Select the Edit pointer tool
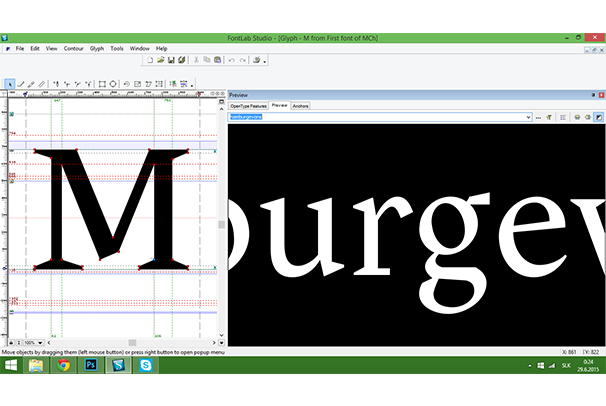606x406 pixels. (9, 84)
